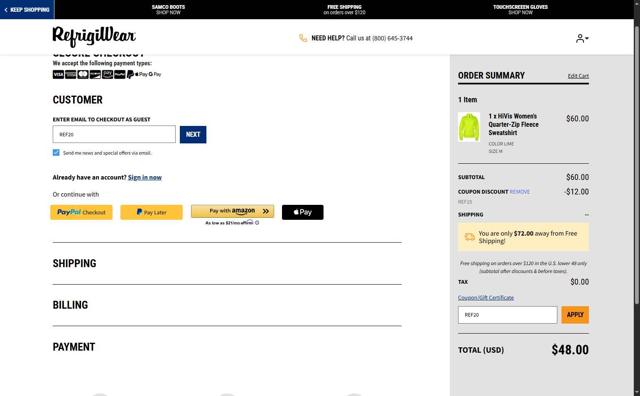Screen dimensions: 640x396
Task: Click the delivery truck free shipping icon
Action: coord(470,237)
